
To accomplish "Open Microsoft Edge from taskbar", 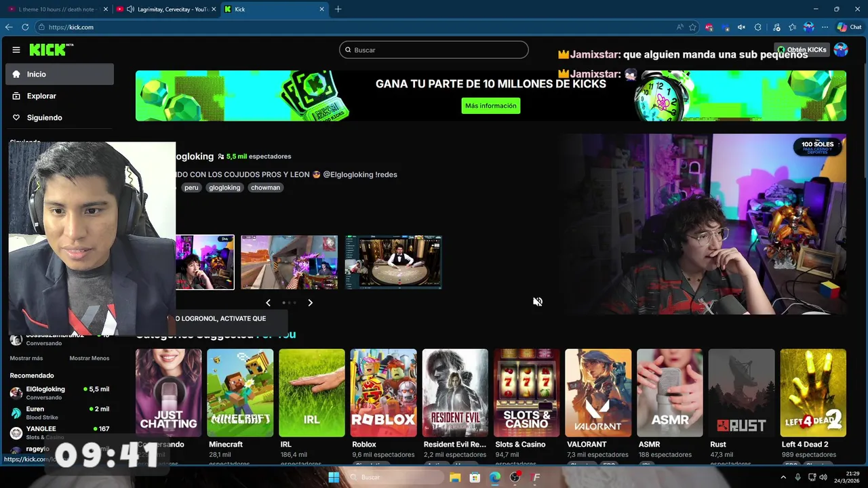I will point(495,477).
